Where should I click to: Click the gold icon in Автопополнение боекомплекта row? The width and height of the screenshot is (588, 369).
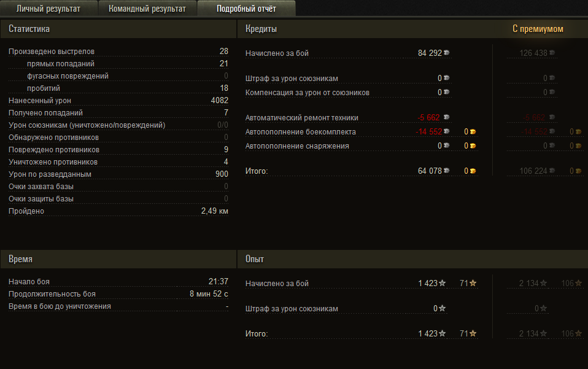coord(473,131)
